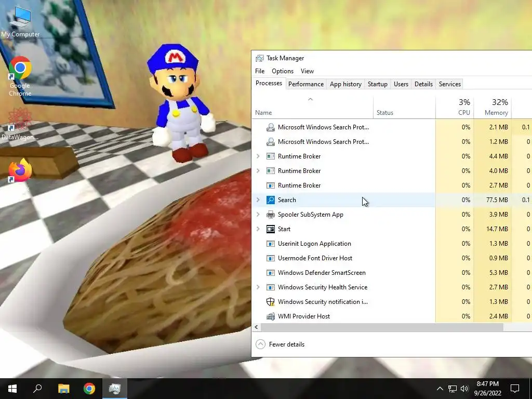Select first Microsoft Windows Search Prot row (2.1 MB)

(392, 127)
